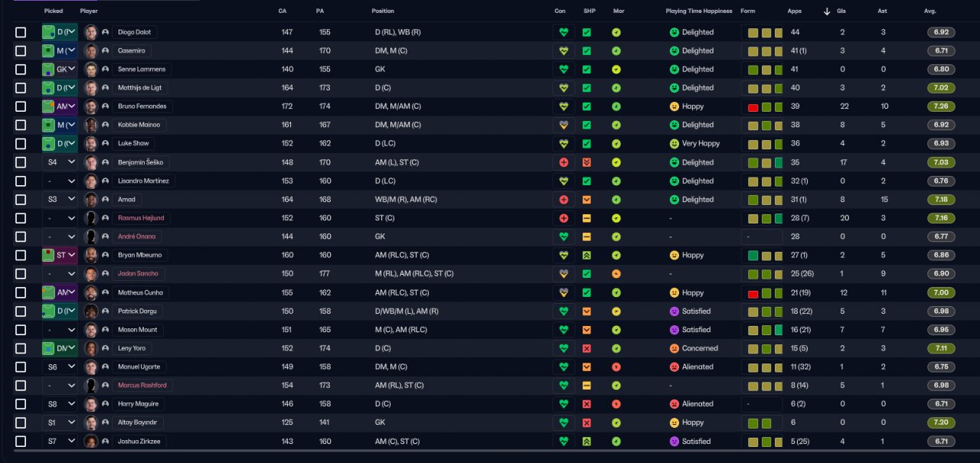Tick the checkbox for Diogo Dalot
The height and width of the screenshot is (463, 980).
(x=21, y=32)
